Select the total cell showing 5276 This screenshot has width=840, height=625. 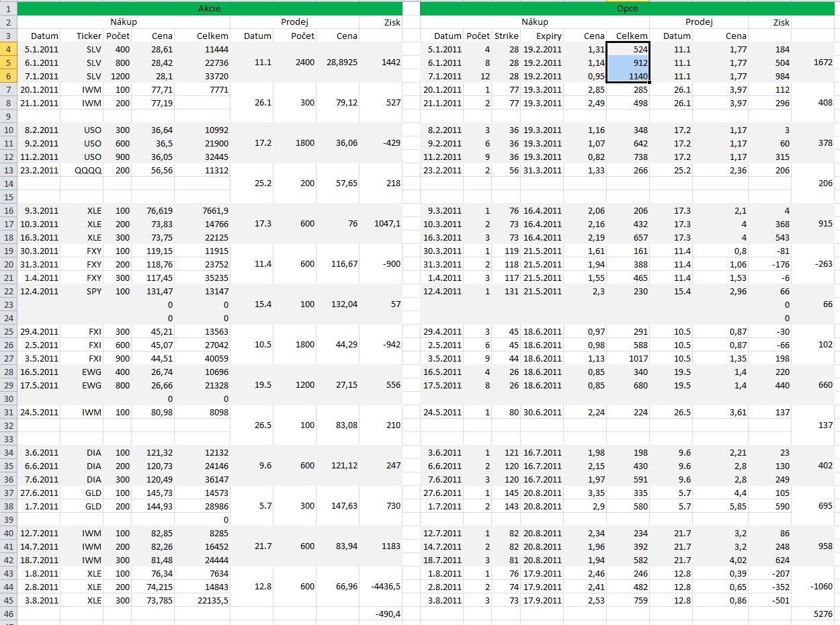pos(812,614)
